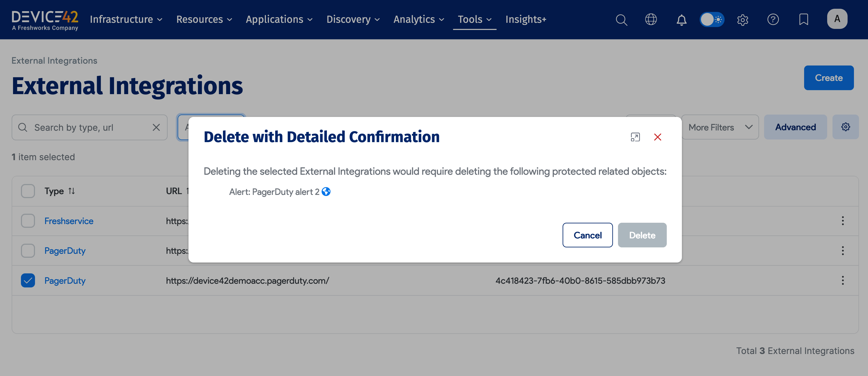Open the notifications bell
The height and width of the screenshot is (376, 868).
(x=681, y=20)
